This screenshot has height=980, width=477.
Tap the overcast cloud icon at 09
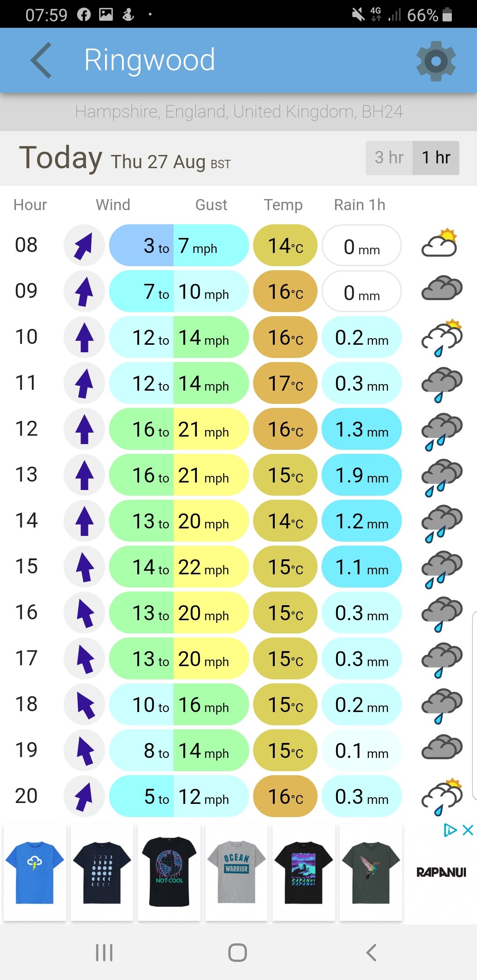[442, 289]
